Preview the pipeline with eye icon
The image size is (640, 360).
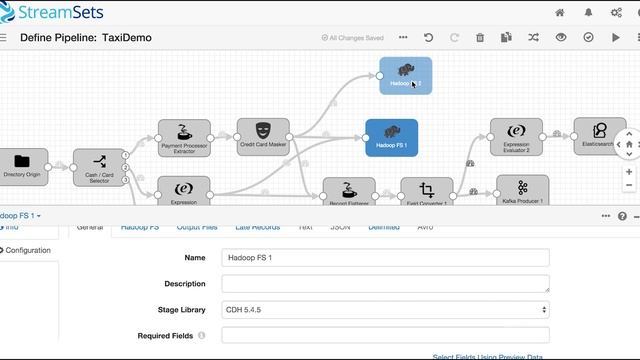pyautogui.click(x=561, y=37)
